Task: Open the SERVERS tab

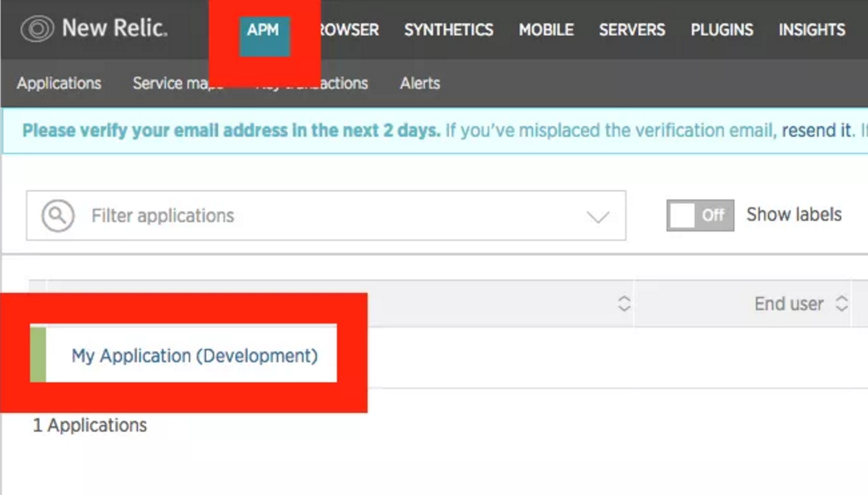Action: click(632, 30)
